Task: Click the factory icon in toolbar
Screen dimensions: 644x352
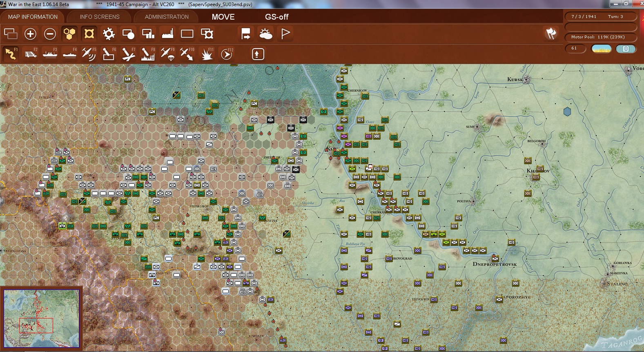Action: click(x=167, y=33)
